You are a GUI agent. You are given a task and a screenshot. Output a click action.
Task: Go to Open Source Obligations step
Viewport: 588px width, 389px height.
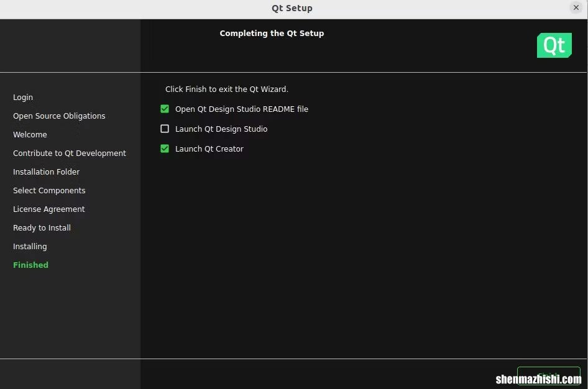[59, 116]
